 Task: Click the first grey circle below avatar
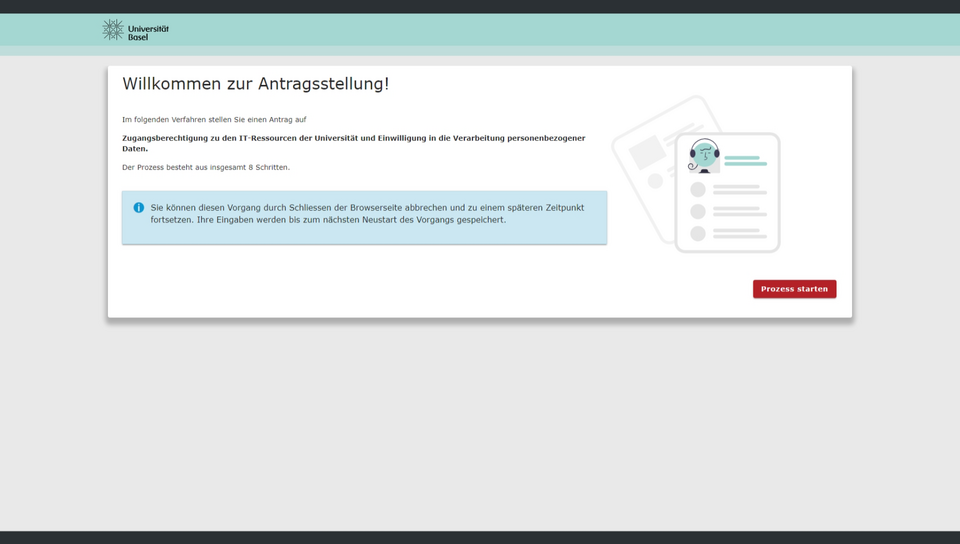point(698,189)
